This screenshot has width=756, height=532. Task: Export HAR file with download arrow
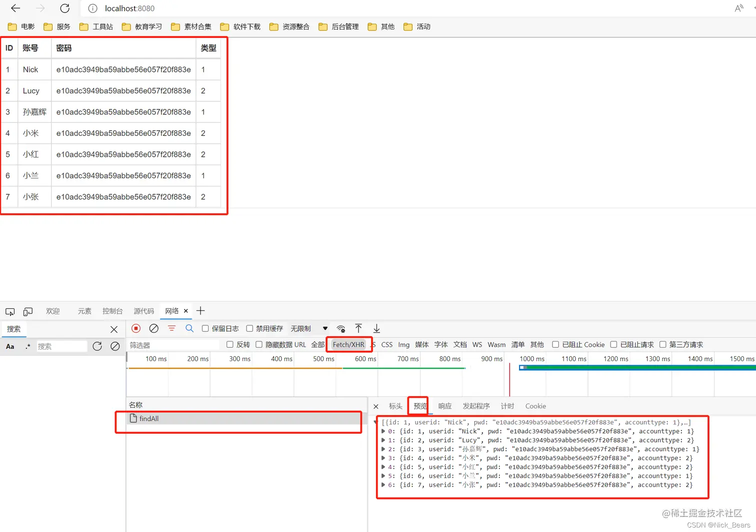pos(376,328)
